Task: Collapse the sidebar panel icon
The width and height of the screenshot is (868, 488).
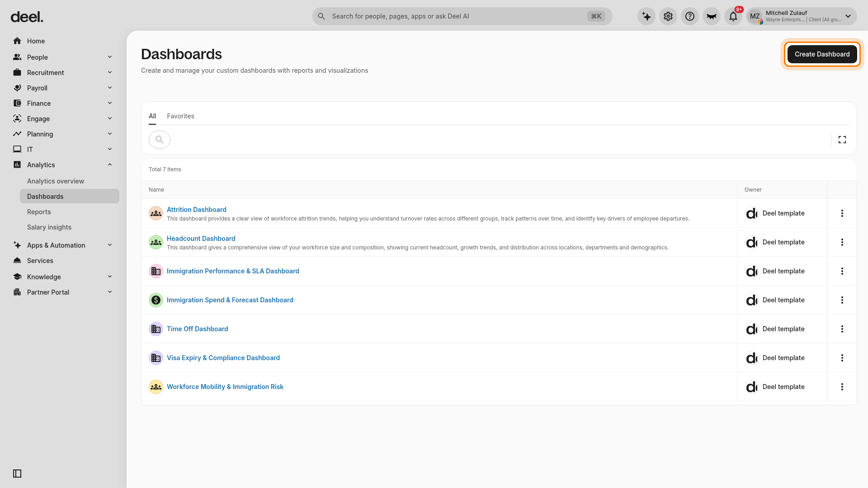Action: click(x=17, y=474)
